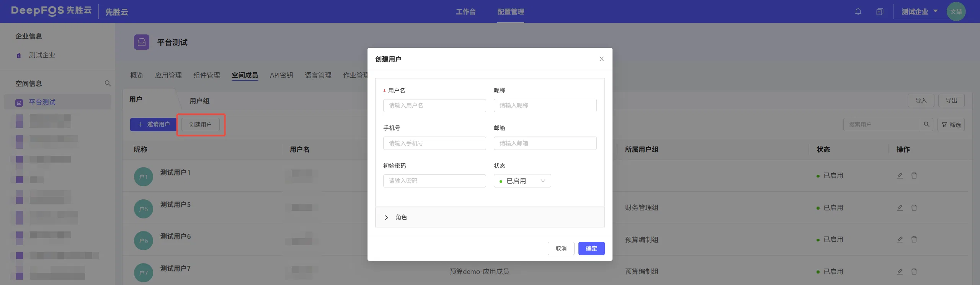Open the 概览 tab

[x=137, y=75]
